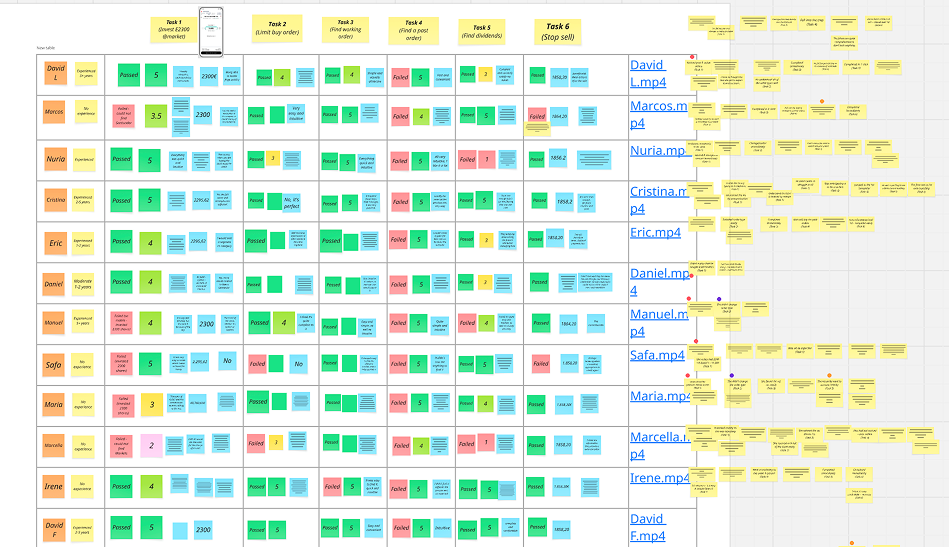Select the 2300 sticky in David F row

(x=203, y=529)
